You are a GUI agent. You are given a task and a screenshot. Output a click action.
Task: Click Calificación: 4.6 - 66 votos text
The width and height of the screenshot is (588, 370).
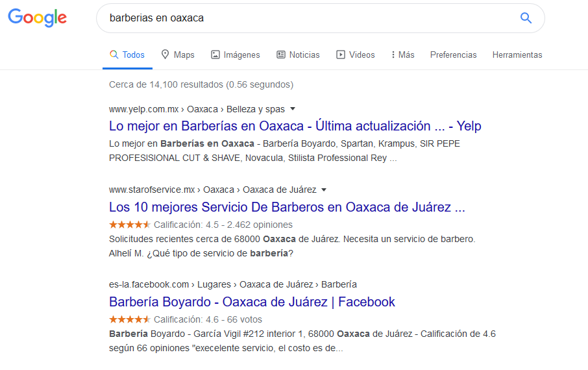[208, 320]
